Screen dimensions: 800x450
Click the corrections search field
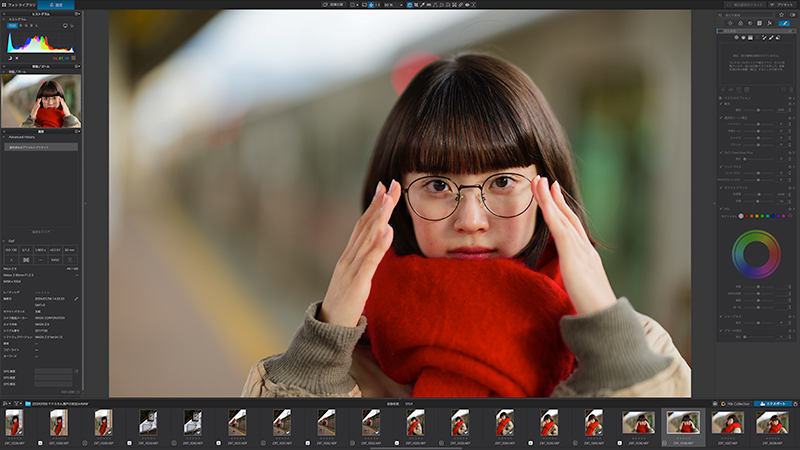tap(746, 15)
